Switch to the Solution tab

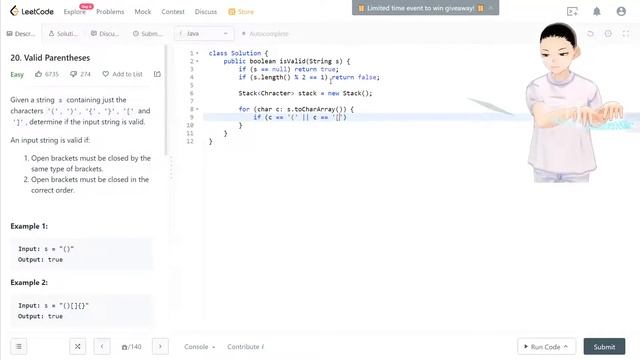tap(63, 33)
